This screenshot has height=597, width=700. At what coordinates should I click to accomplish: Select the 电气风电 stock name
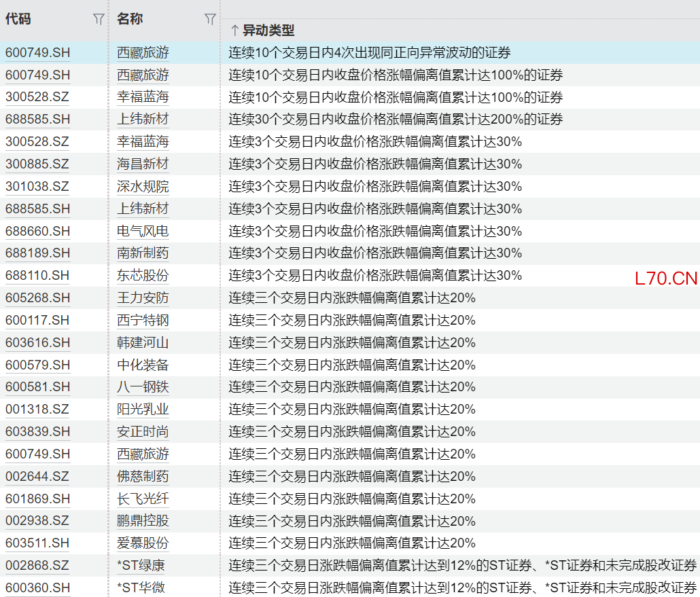(143, 231)
